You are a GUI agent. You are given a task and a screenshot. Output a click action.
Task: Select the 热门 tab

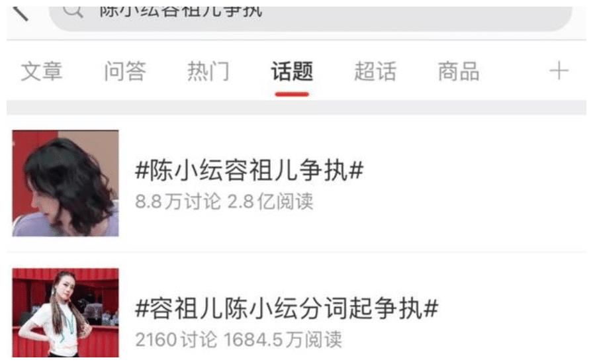[x=208, y=71]
